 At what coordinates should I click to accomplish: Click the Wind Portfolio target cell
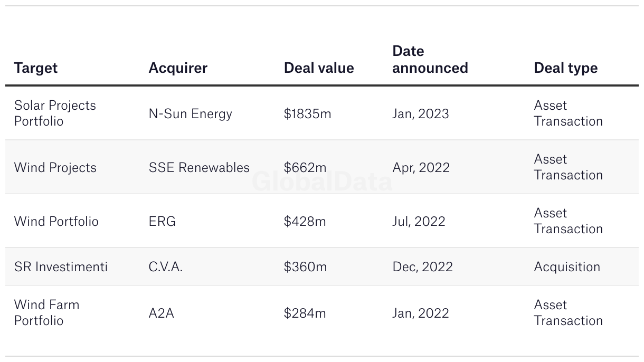pos(56,221)
